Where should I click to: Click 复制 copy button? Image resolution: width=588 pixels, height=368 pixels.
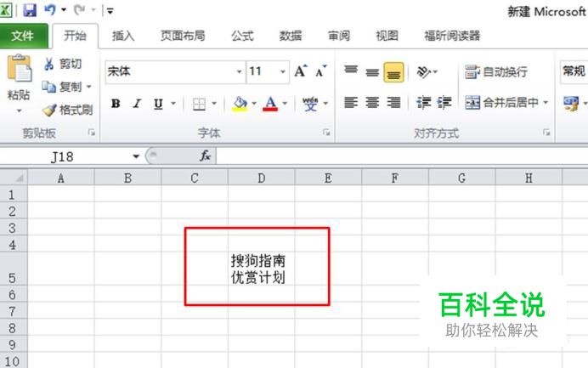(61, 87)
